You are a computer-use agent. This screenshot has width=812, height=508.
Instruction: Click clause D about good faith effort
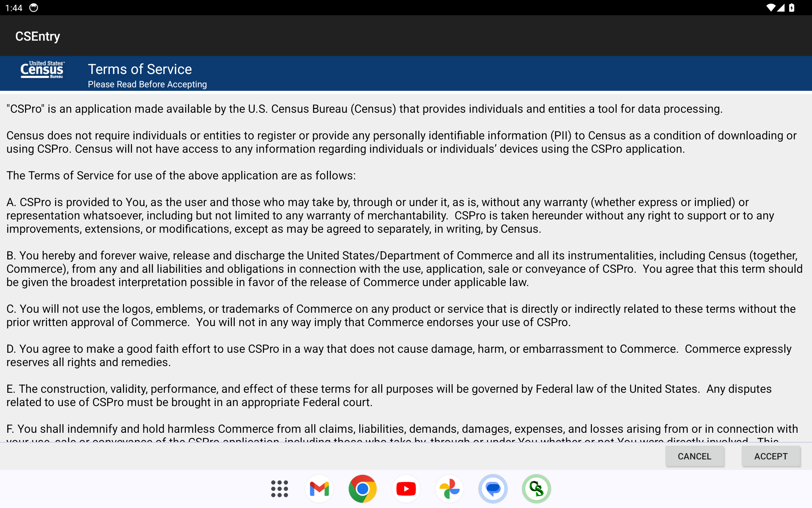pyautogui.click(x=399, y=356)
